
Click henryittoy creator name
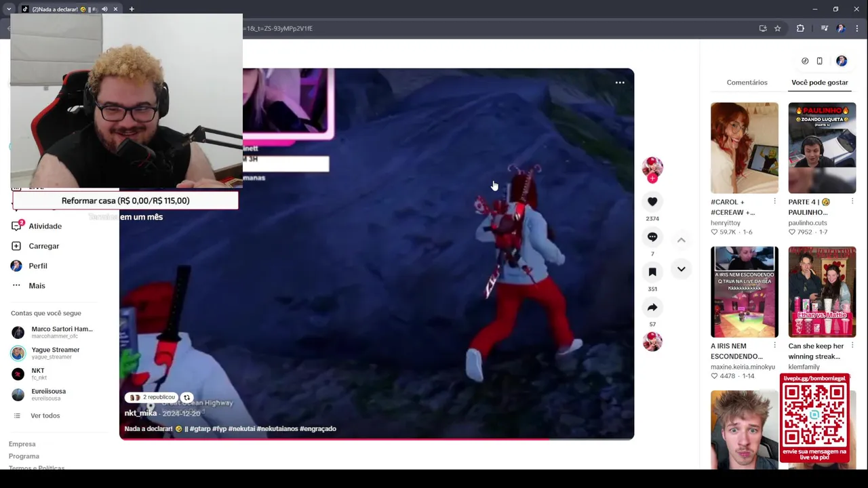(726, 223)
